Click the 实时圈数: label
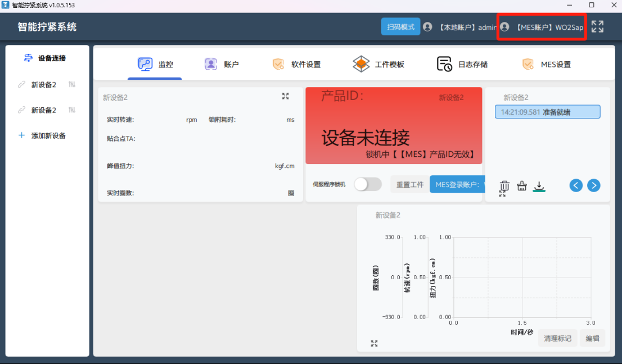The height and width of the screenshot is (364, 622). [120, 193]
